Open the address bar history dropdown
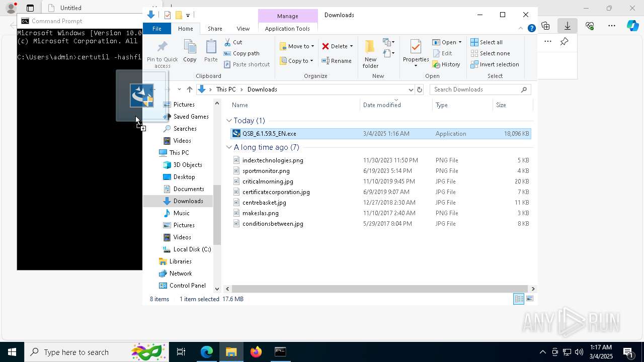Viewport: 644px width, 362px height. (411, 89)
